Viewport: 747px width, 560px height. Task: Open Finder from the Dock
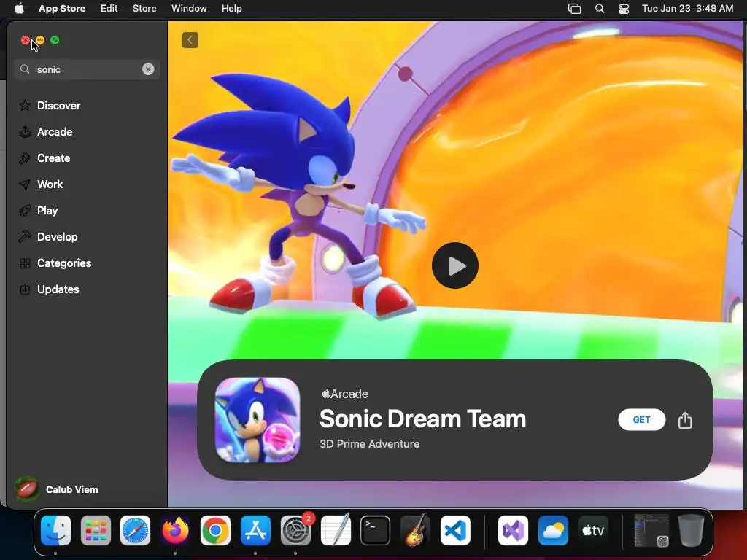point(55,530)
